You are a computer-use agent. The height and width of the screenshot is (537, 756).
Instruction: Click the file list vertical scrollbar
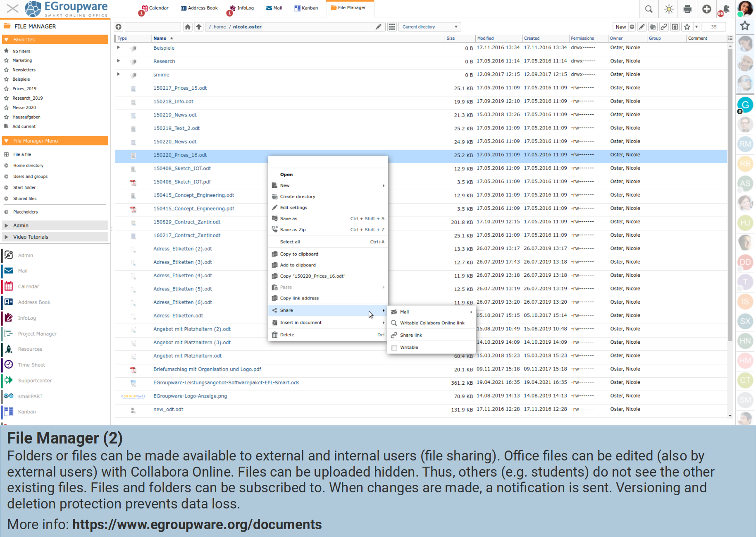730,207
